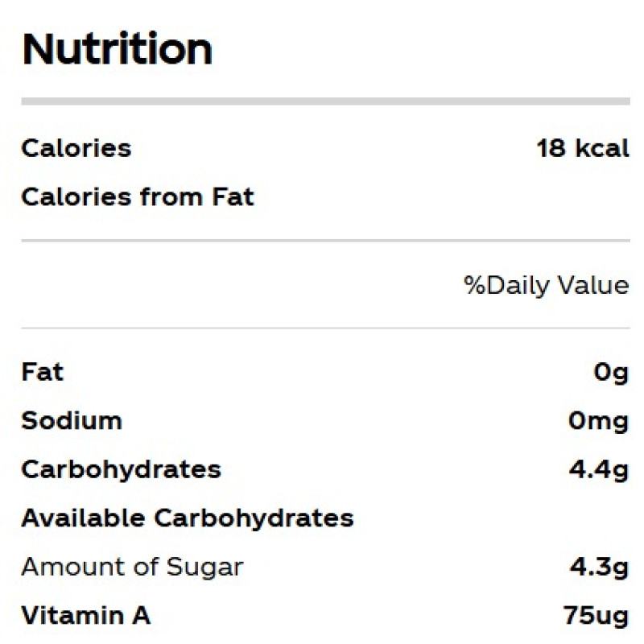Click the 4.3g sugar value
Viewport: 644px width, 644px height.
point(598,567)
